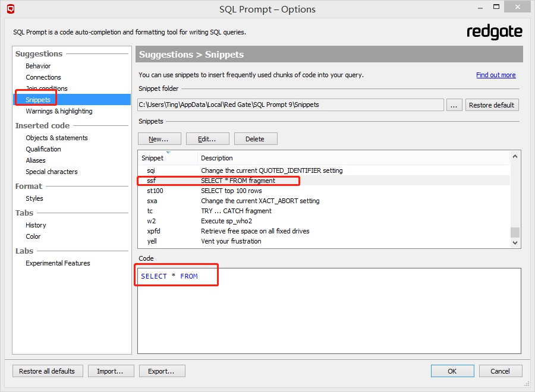This screenshot has width=535, height=392.
Task: Browse for snippet folder with ellipsis button
Action: [454, 105]
